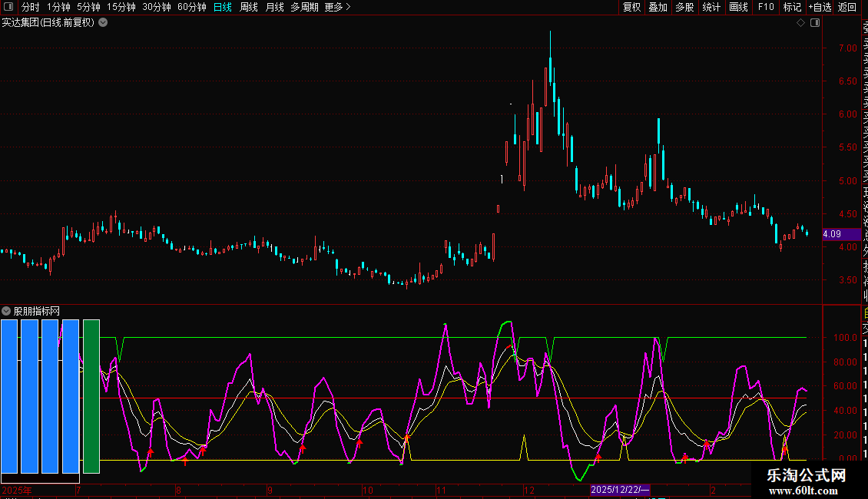This screenshot has height=499, width=868.
Task: Expand 更多 period options
Action: click(x=337, y=7)
